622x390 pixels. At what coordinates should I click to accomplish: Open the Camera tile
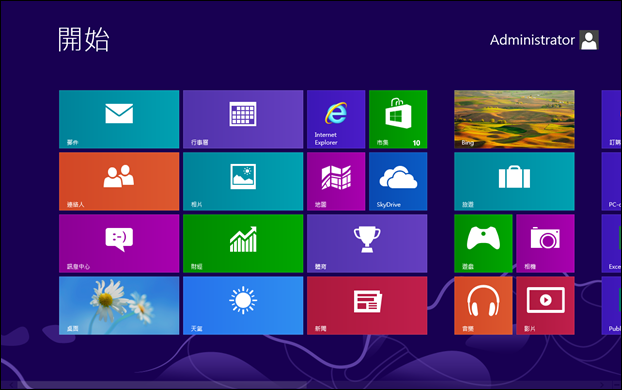point(545,243)
